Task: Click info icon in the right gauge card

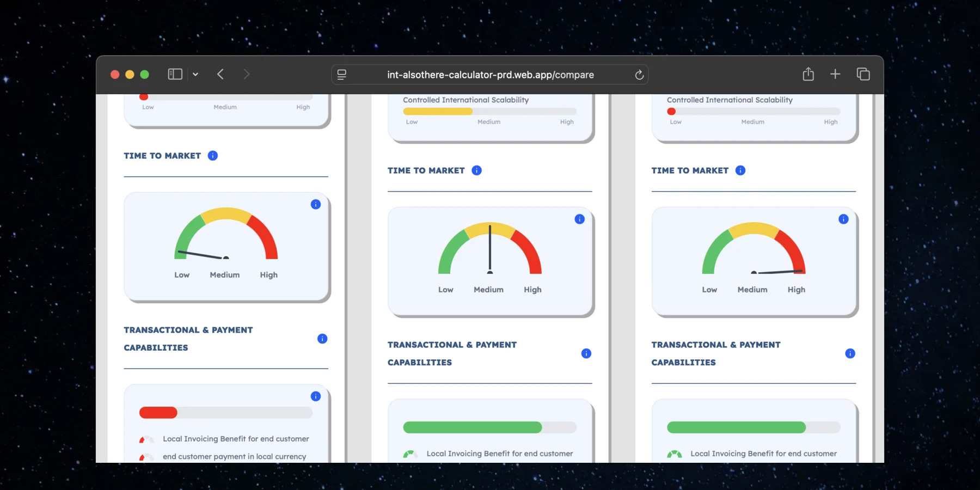Action: pyautogui.click(x=843, y=219)
